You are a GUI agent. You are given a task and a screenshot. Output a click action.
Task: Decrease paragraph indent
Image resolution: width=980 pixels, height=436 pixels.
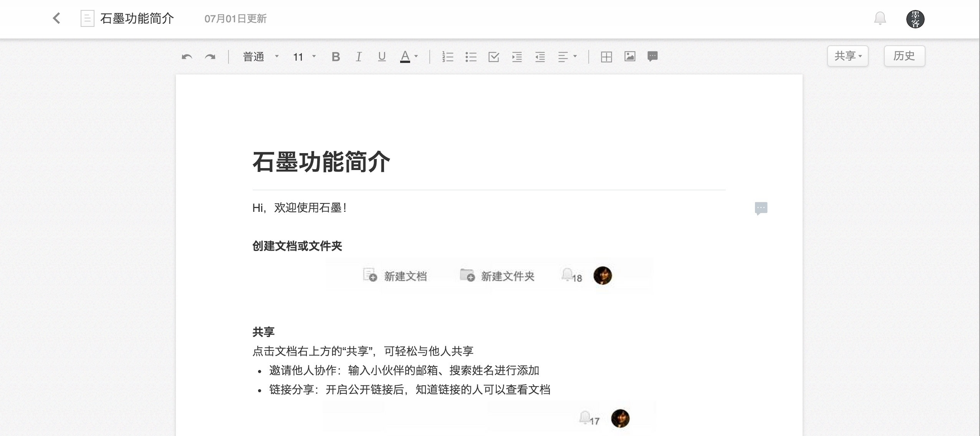(x=540, y=57)
